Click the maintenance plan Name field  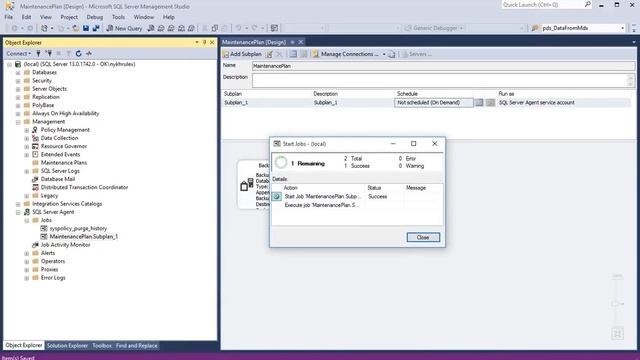click(443, 66)
